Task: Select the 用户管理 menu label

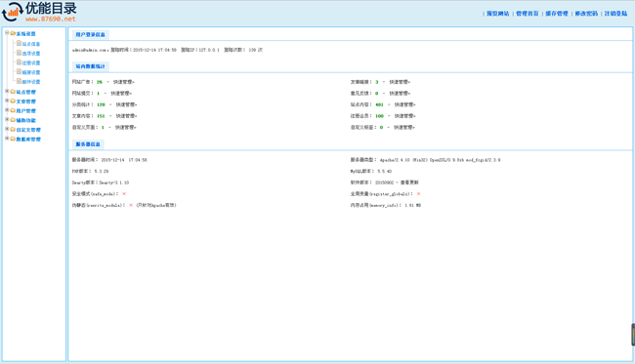Action: [26, 111]
